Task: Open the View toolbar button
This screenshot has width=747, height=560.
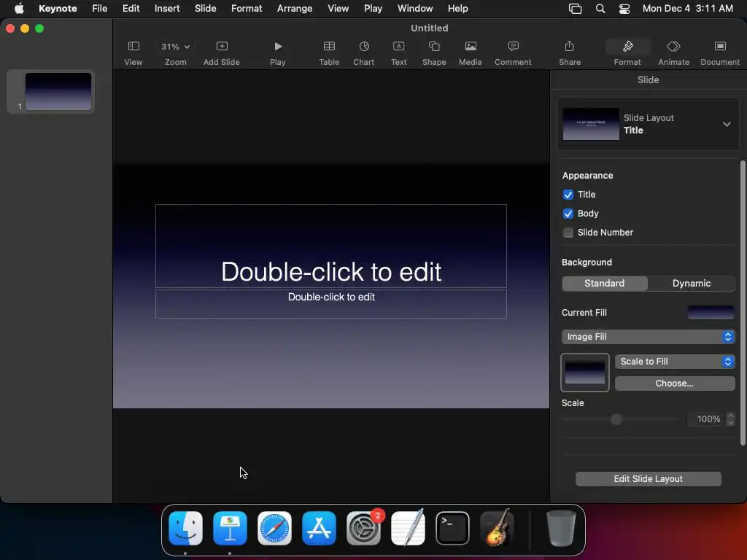Action: click(133, 52)
